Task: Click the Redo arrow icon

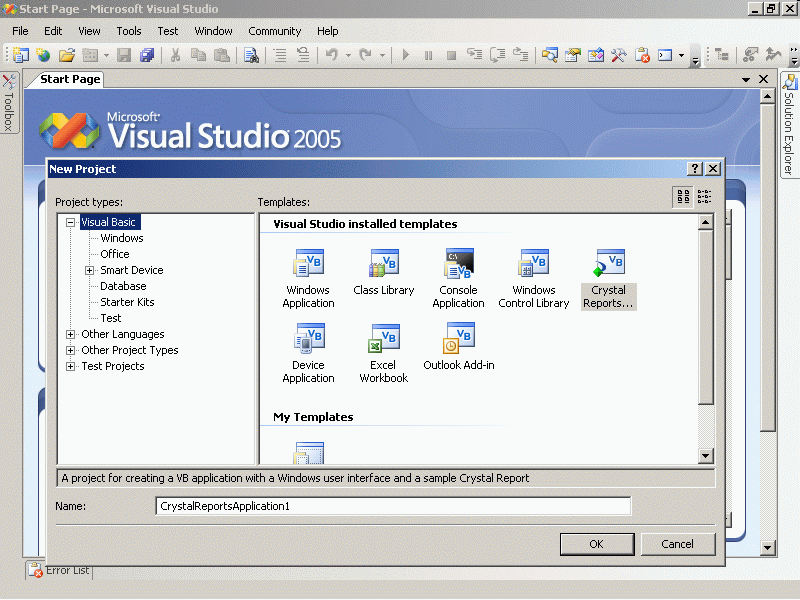Action: (x=365, y=55)
